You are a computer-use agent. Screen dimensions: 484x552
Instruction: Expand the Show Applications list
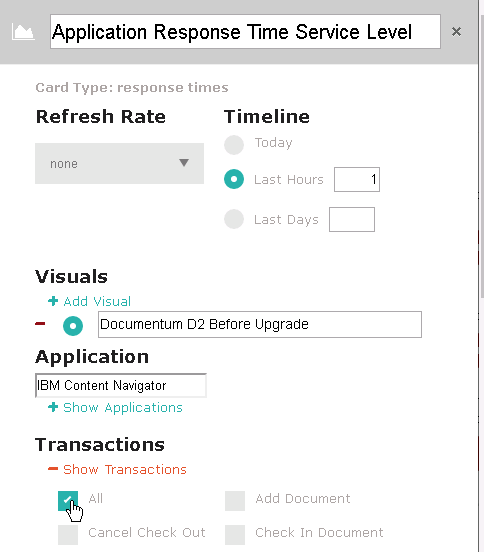coord(123,408)
